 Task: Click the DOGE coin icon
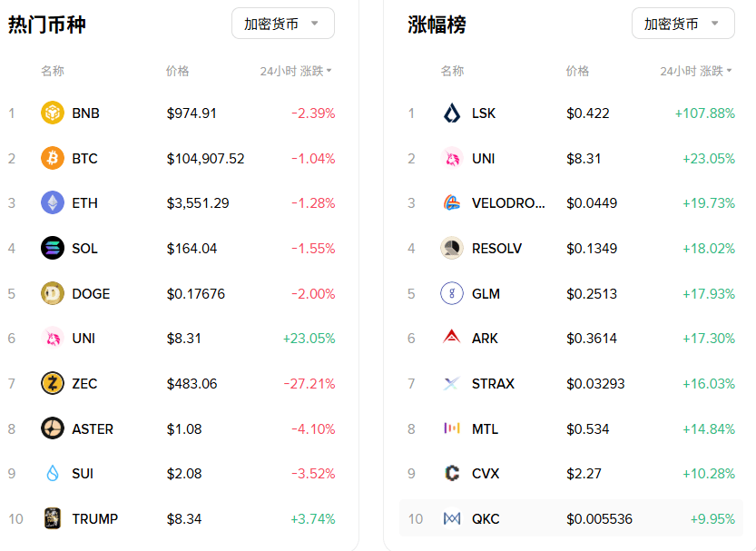[53, 293]
